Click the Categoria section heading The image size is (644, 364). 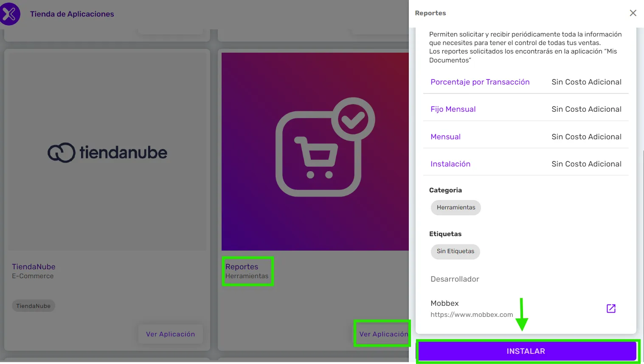click(x=445, y=190)
